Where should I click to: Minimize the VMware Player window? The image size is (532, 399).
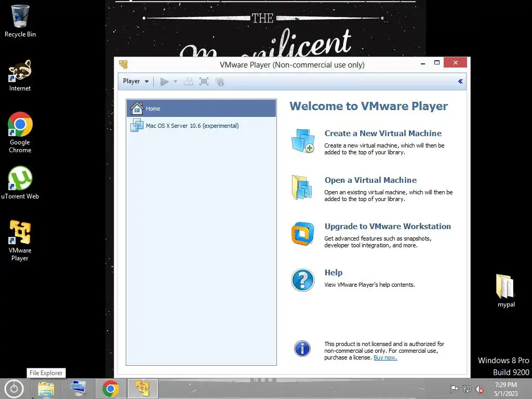click(423, 63)
